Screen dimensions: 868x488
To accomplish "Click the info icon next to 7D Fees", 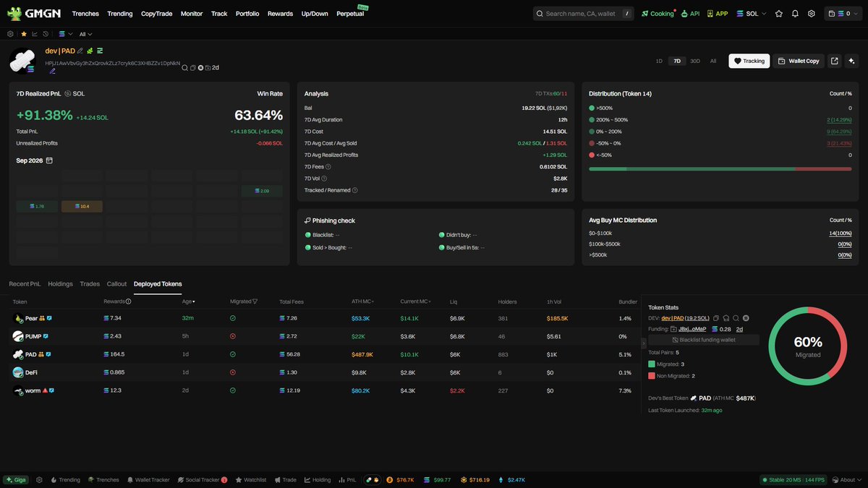I will pos(328,167).
